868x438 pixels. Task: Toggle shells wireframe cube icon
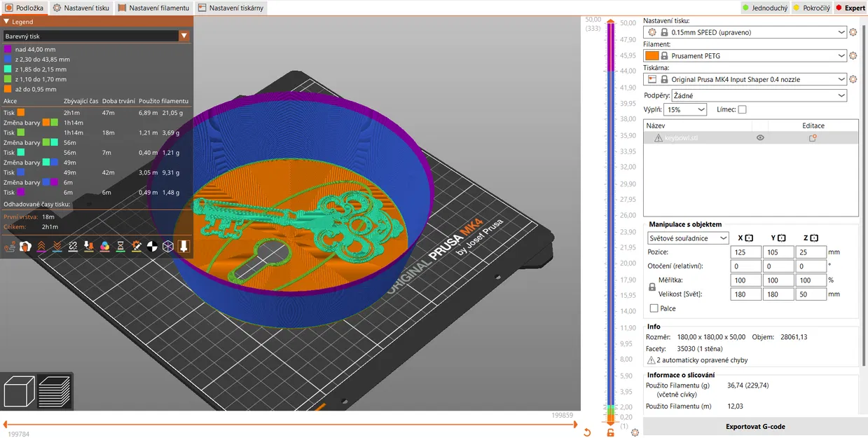pyautogui.click(x=168, y=246)
